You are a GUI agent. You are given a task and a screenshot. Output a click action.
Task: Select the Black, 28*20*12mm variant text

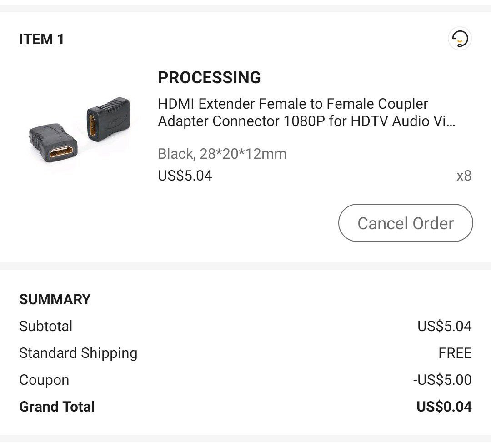pos(222,154)
